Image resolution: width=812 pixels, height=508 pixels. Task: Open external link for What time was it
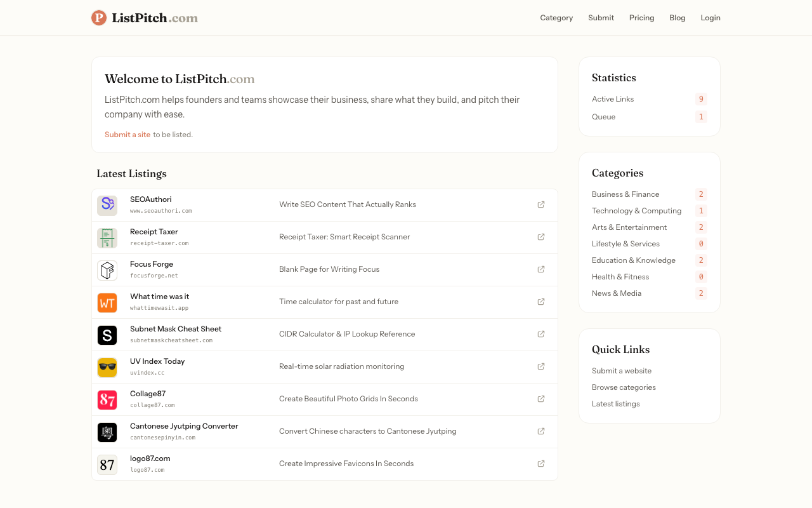coord(541,302)
